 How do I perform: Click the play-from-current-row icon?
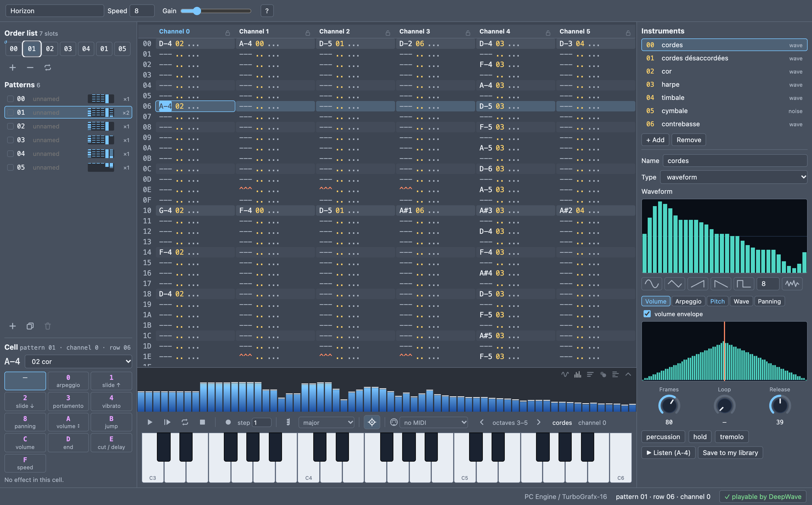pos(167,422)
